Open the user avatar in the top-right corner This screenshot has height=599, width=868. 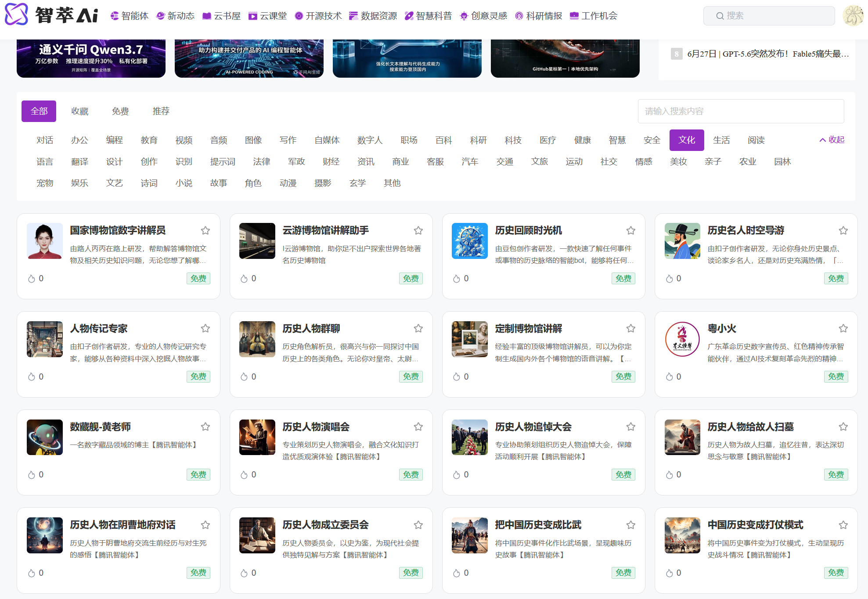(853, 16)
